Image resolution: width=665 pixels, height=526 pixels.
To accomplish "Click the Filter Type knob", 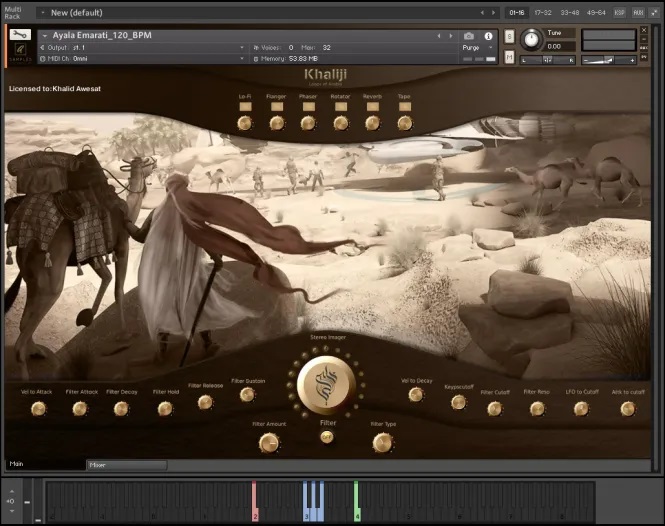I will click(x=383, y=442).
